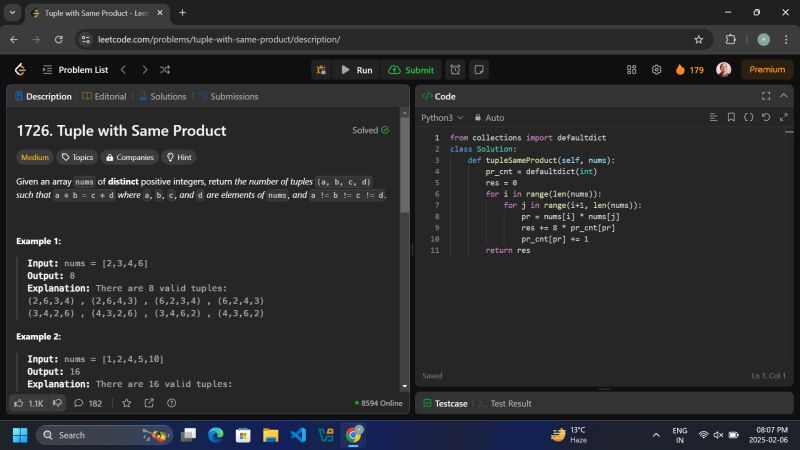Image resolution: width=800 pixels, height=450 pixels.
Task: Open a new browser tab
Action: [x=182, y=13]
